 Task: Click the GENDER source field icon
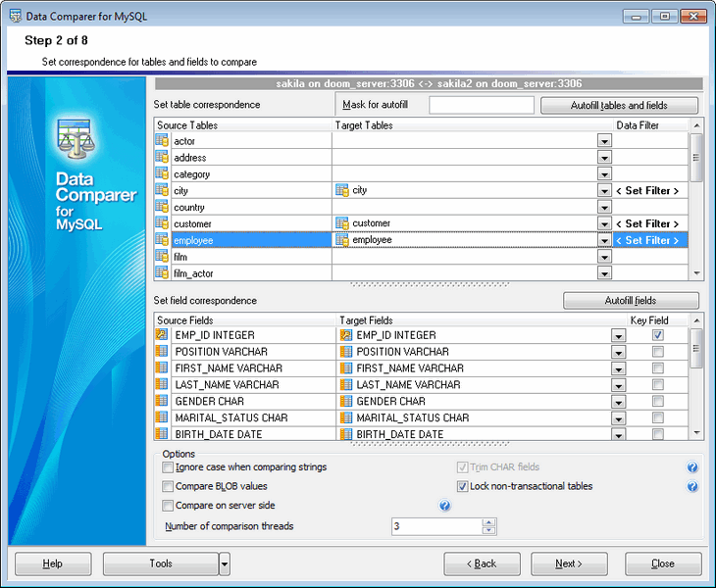tap(162, 401)
